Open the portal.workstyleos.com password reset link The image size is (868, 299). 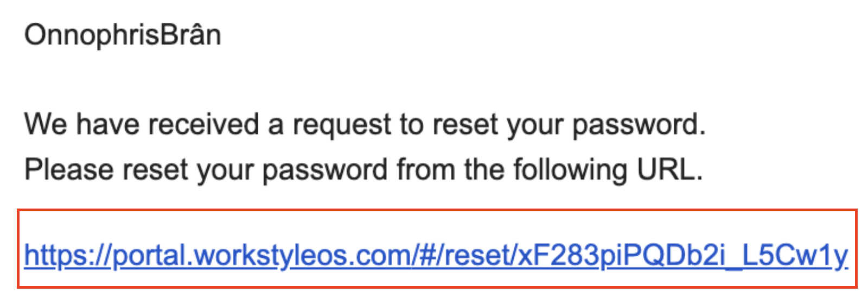[x=436, y=255]
